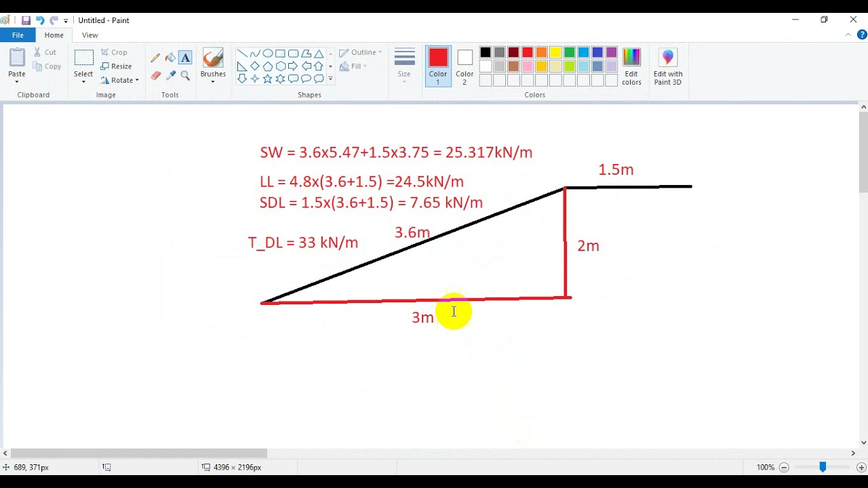Click the Cut button

[x=44, y=52]
